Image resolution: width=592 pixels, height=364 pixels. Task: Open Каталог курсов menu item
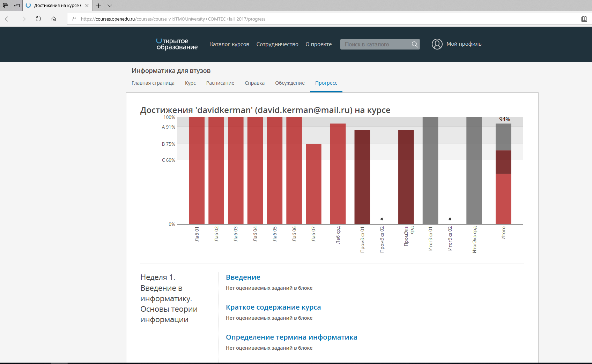tap(229, 44)
